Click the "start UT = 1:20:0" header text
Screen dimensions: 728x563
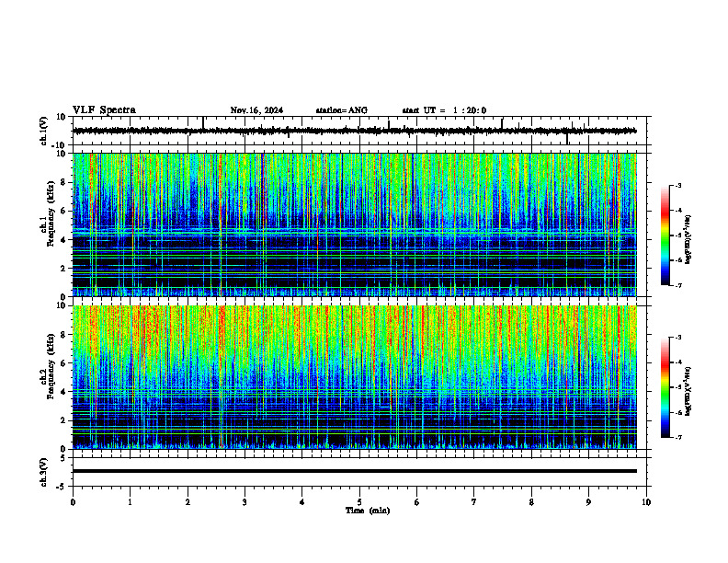444,110
